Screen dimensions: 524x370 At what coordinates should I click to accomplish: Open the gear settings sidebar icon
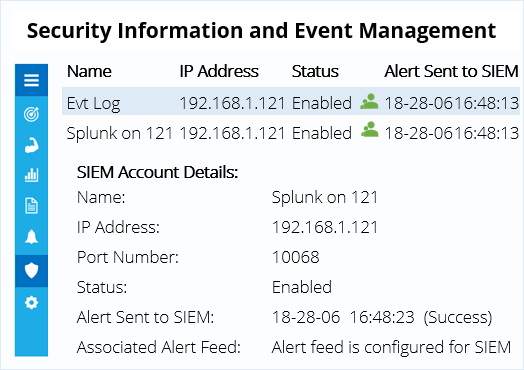coord(31,302)
